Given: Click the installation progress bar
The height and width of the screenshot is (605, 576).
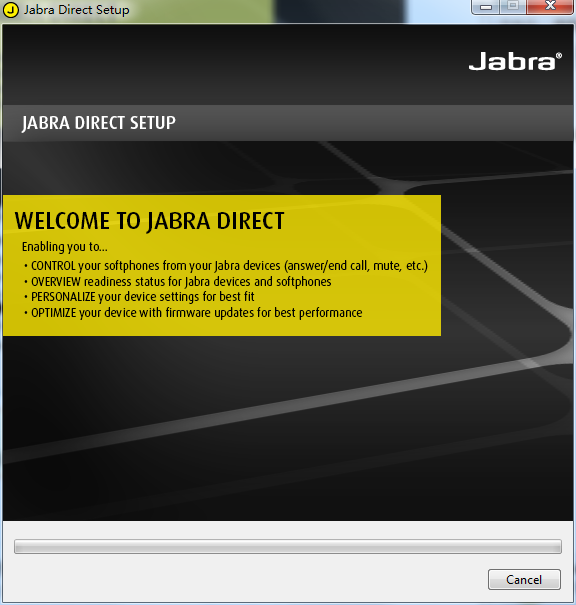Looking at the screenshot, I should (288, 546).
